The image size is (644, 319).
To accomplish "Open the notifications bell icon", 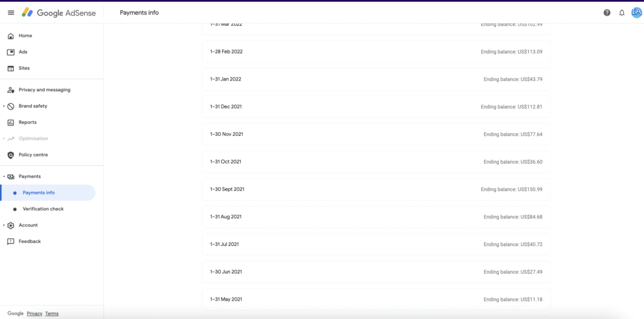I will (622, 13).
